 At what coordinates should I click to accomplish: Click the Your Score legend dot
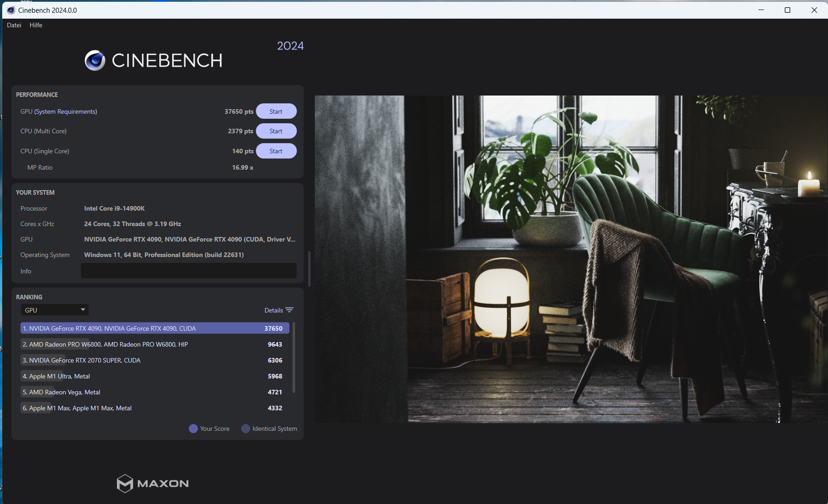tap(193, 428)
